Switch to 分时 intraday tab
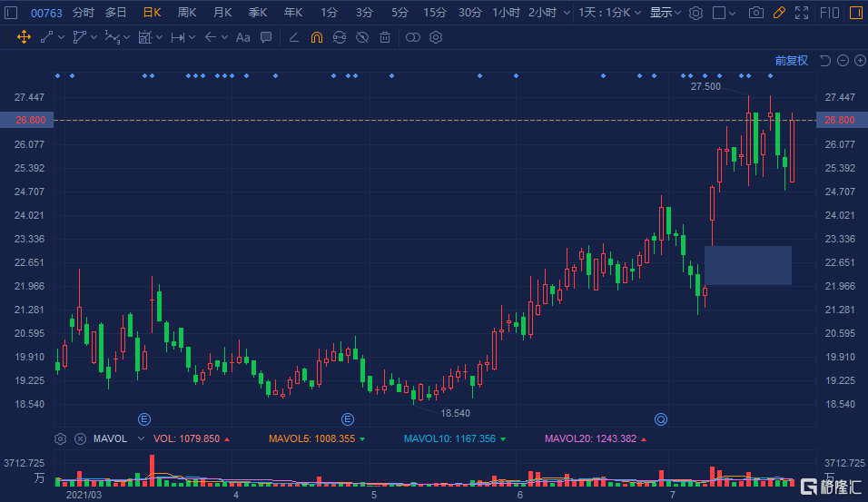Screen dimensions: 868x502 83,13
